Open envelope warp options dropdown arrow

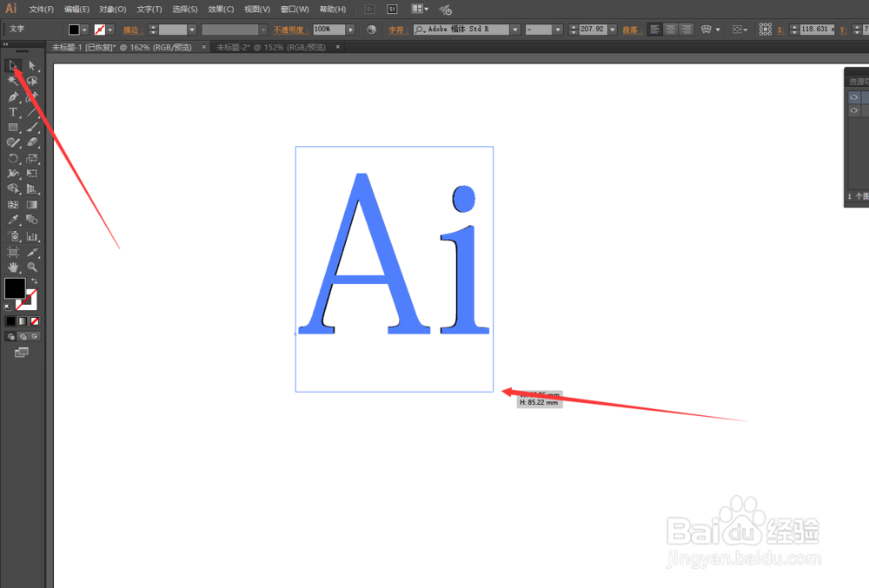tap(718, 30)
